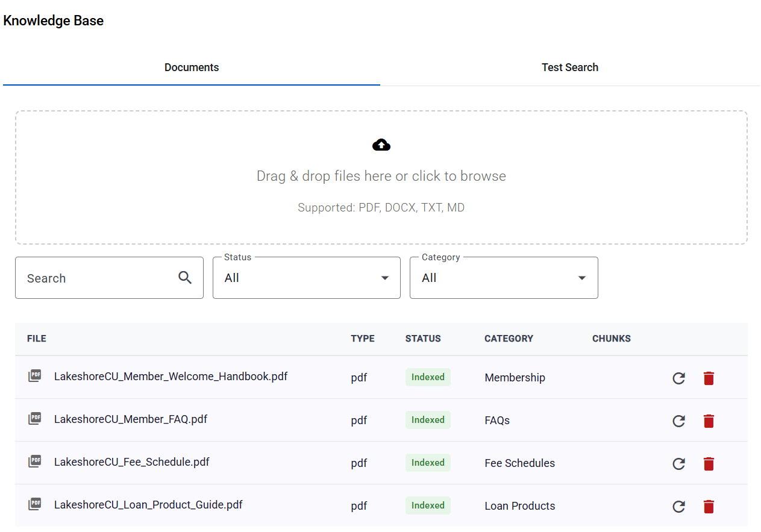Reindex the Fee_Schedule document
This screenshot has width=761, height=532.
[x=679, y=464]
